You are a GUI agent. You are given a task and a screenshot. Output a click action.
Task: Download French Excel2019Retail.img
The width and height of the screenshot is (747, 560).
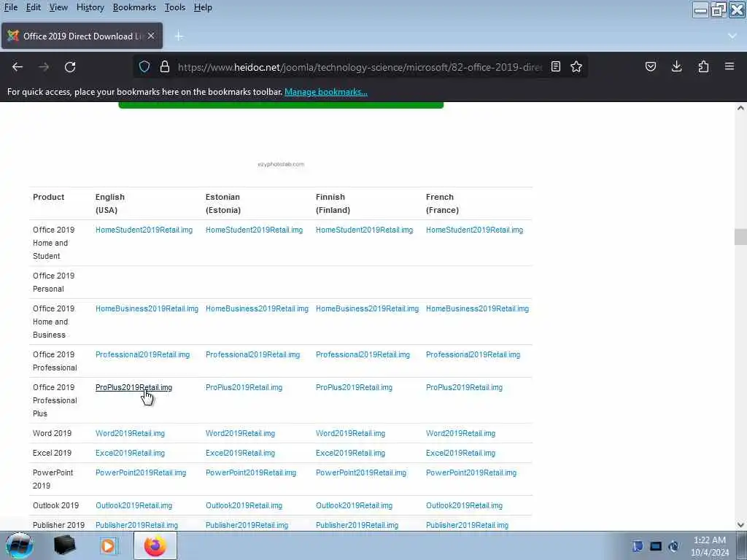coord(461,454)
